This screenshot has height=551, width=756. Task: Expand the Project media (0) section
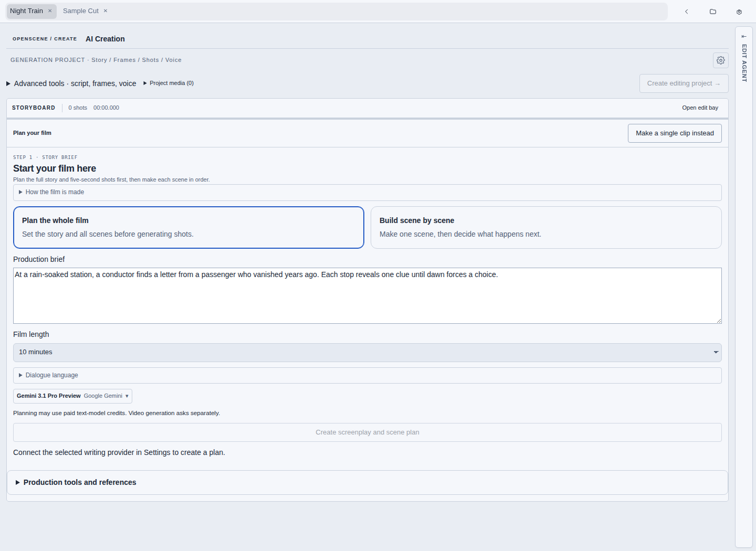tap(169, 83)
